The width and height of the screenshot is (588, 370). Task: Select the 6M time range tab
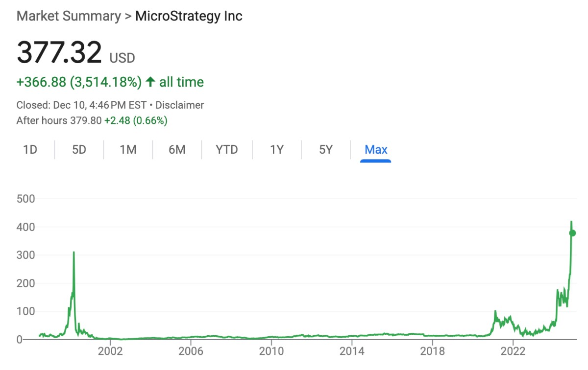tap(177, 150)
